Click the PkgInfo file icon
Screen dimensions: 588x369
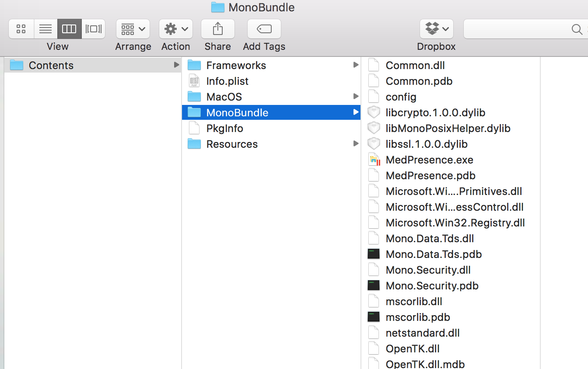194,128
